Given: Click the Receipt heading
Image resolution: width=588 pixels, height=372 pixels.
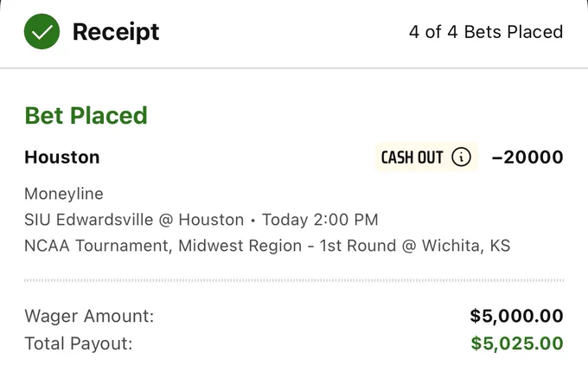Looking at the screenshot, I should pyautogui.click(x=116, y=32).
